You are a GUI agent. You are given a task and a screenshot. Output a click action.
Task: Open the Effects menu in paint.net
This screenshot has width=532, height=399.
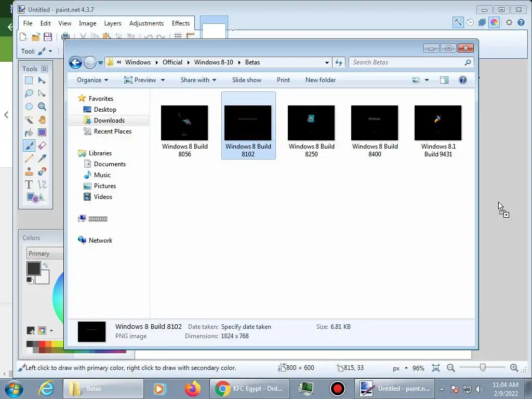click(x=180, y=23)
